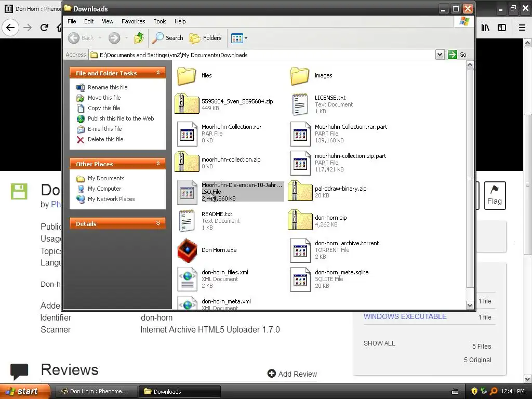Select moorhuhn-collection.zip.part file icon
The width and height of the screenshot is (532, 399).
(x=300, y=163)
